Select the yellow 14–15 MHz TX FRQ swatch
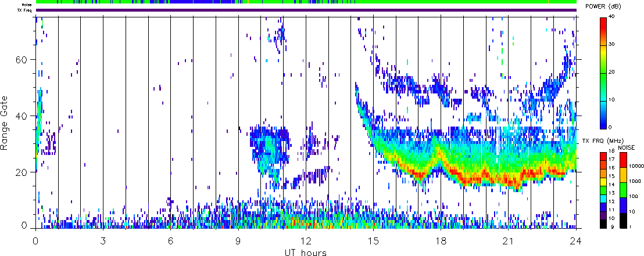 pyautogui.click(x=604, y=181)
